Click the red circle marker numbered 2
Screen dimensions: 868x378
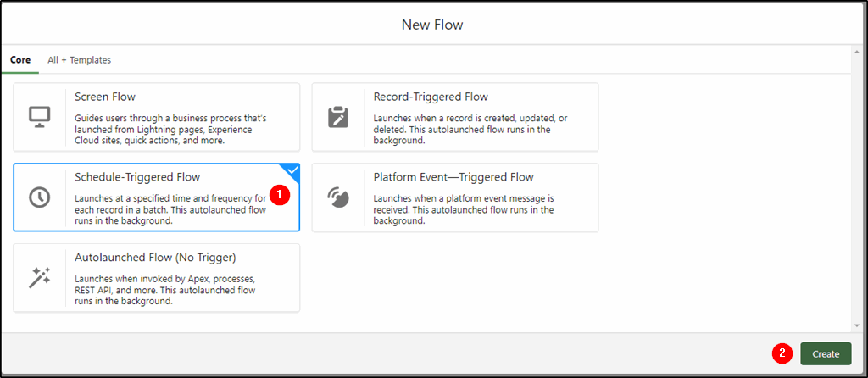pos(782,353)
